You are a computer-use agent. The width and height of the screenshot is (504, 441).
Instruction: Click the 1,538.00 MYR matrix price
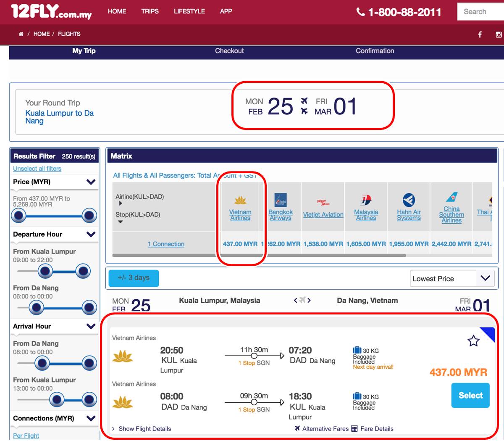point(323,244)
